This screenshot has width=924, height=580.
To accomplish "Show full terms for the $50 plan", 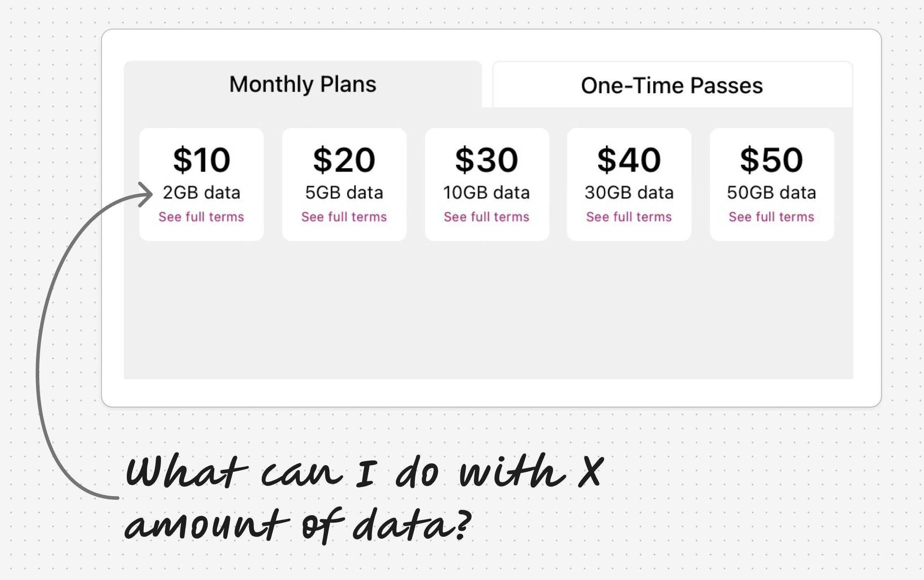I will click(771, 217).
